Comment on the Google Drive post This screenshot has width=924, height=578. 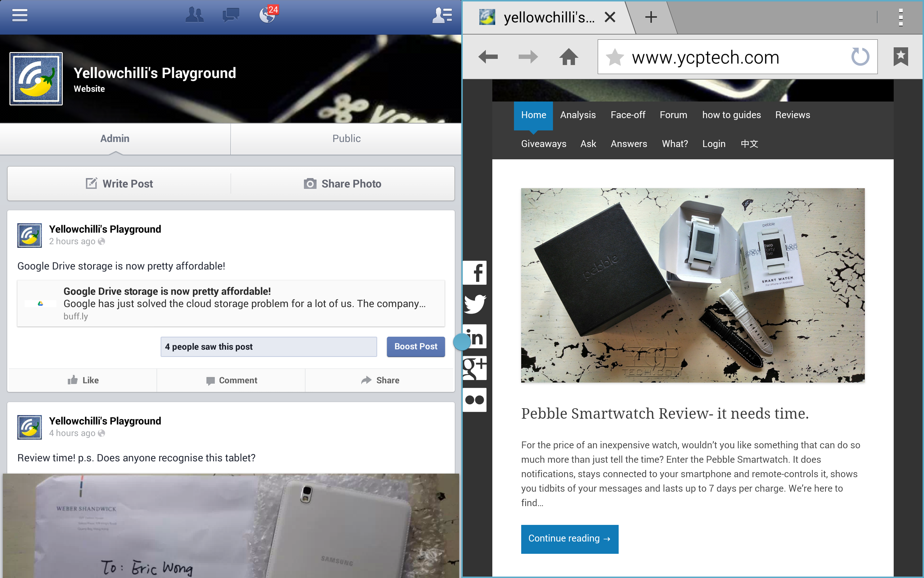click(x=231, y=380)
